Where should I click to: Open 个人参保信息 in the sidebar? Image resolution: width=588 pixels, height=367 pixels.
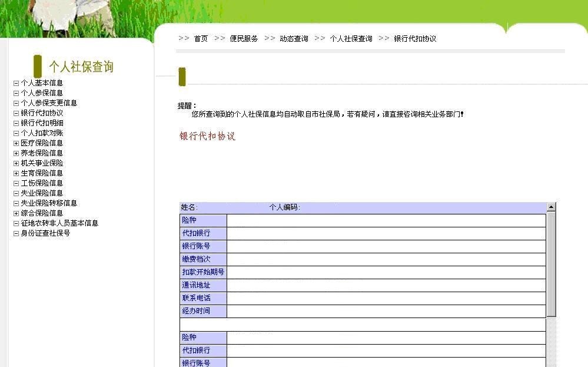click(x=42, y=93)
